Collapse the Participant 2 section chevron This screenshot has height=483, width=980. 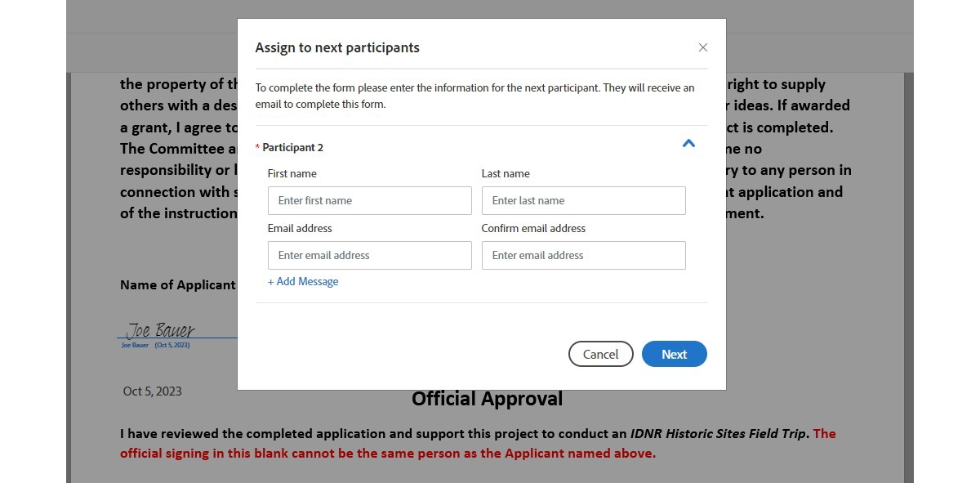coord(688,144)
